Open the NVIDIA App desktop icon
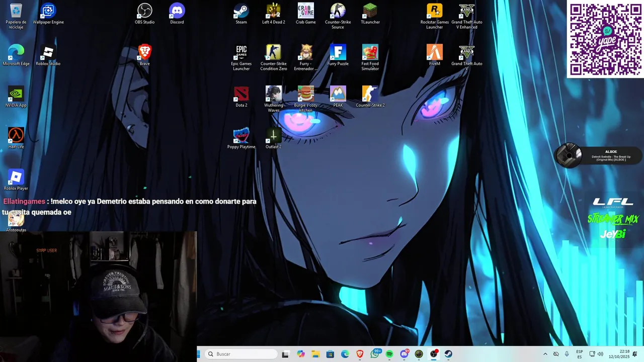The height and width of the screenshot is (362, 644). [x=16, y=97]
